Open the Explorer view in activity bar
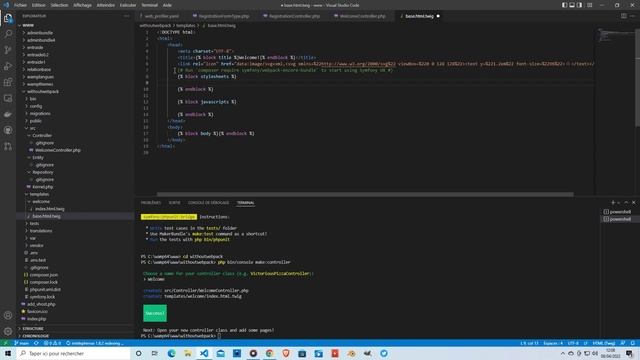 point(8,18)
